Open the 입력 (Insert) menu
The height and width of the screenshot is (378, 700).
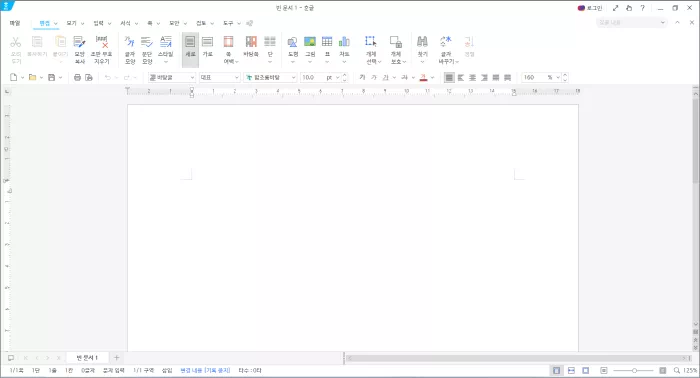[98, 23]
